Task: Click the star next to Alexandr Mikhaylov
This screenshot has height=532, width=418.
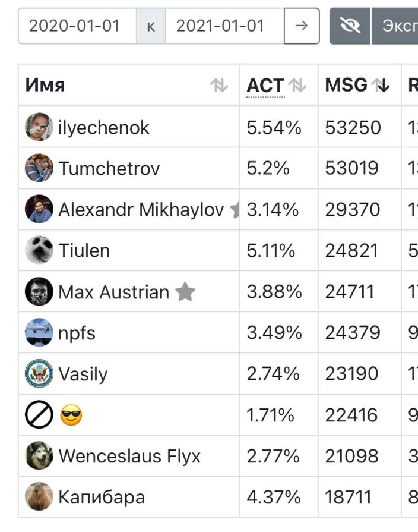Action: [x=235, y=209]
